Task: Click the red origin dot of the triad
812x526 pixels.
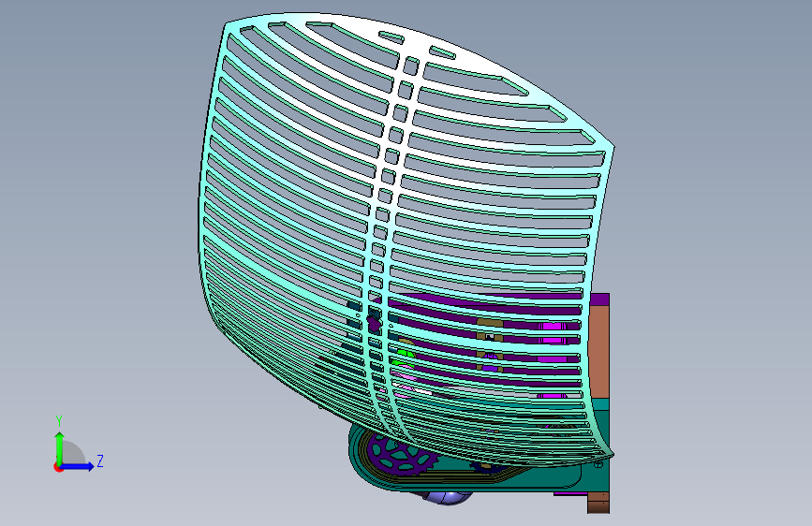Action: click(57, 467)
